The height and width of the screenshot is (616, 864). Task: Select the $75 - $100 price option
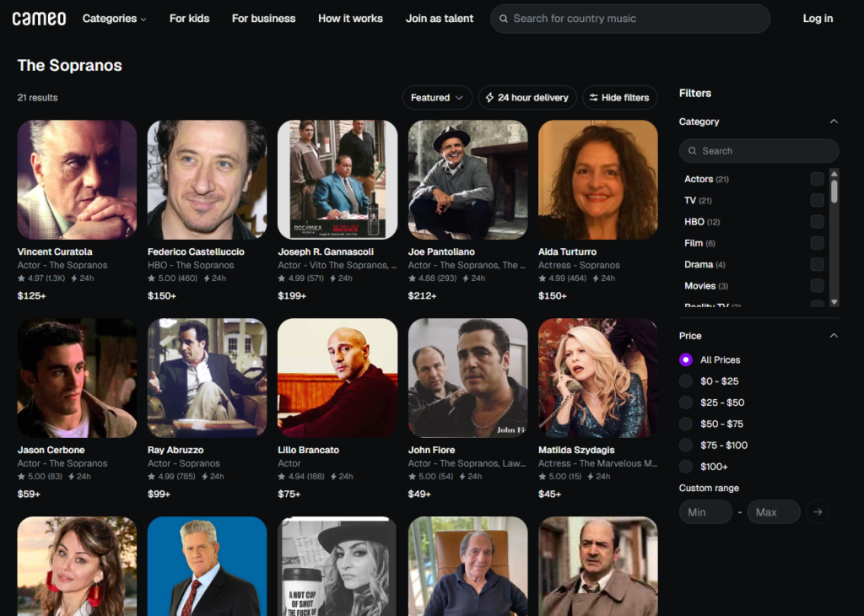(x=686, y=446)
